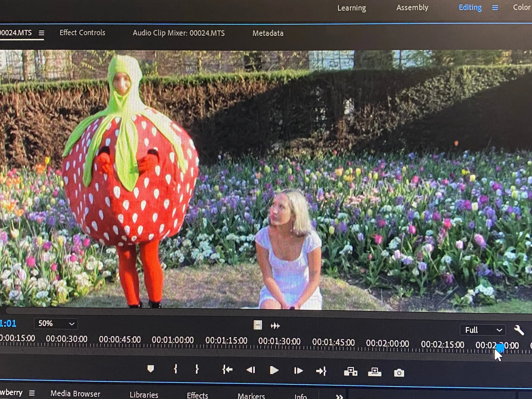The height and width of the screenshot is (399, 532).
Task: Toggle Drag Audio Only waveform icon
Action: pyautogui.click(x=275, y=326)
